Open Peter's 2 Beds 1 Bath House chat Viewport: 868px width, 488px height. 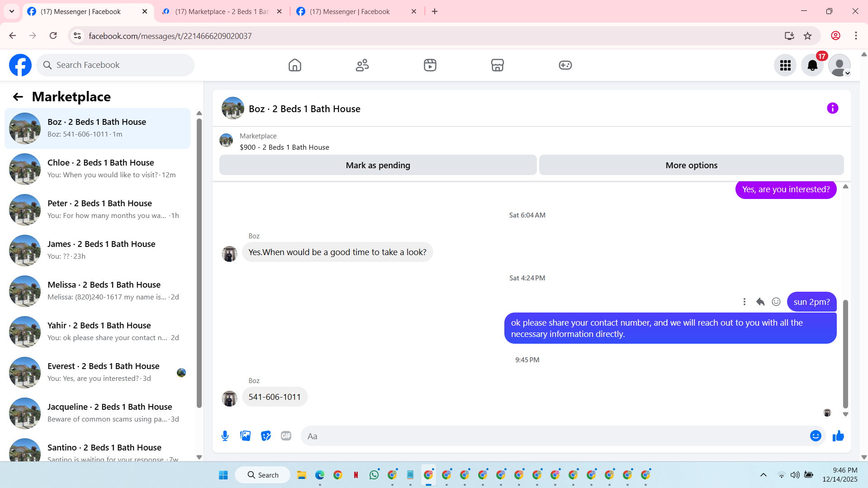point(97,209)
